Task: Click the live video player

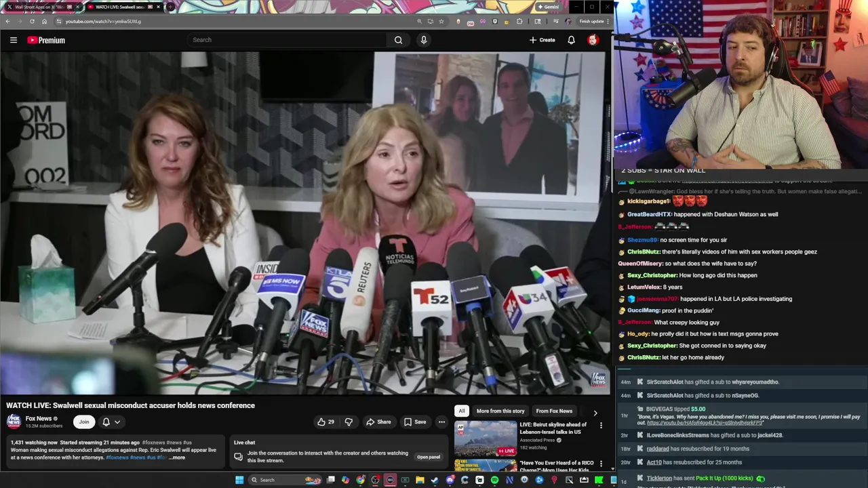Action: 304,224
